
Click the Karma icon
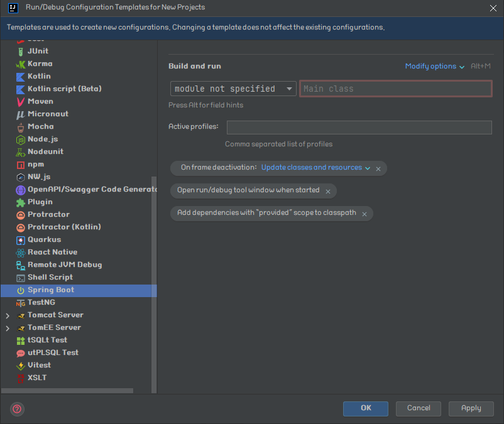click(21, 64)
